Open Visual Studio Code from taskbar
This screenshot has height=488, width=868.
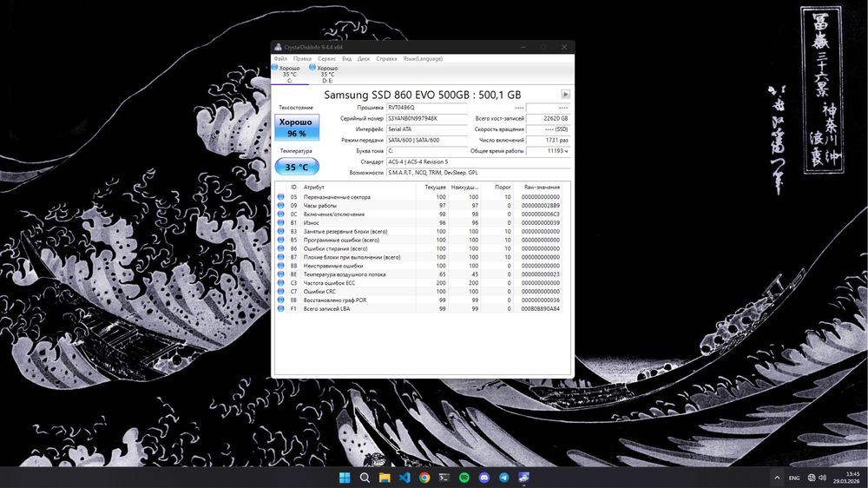pyautogui.click(x=404, y=478)
